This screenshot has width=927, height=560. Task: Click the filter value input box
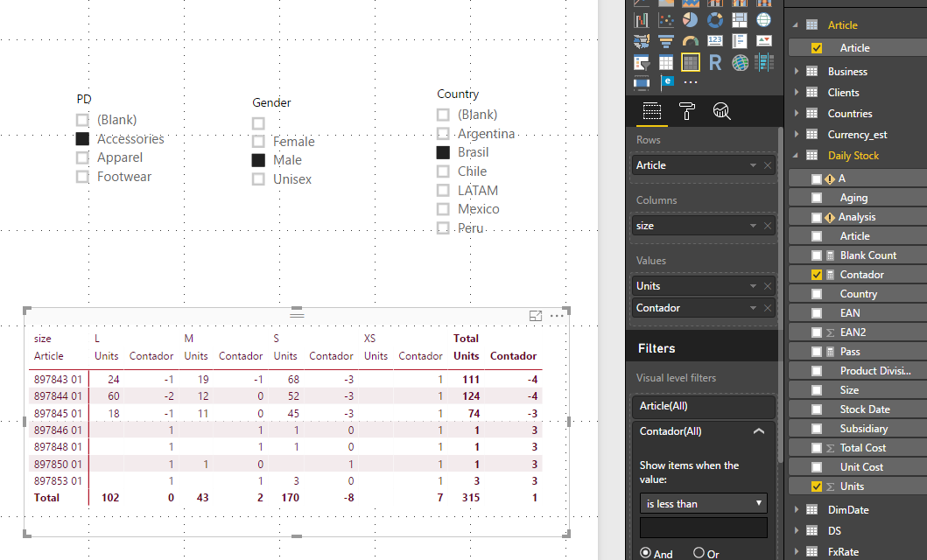(704, 528)
